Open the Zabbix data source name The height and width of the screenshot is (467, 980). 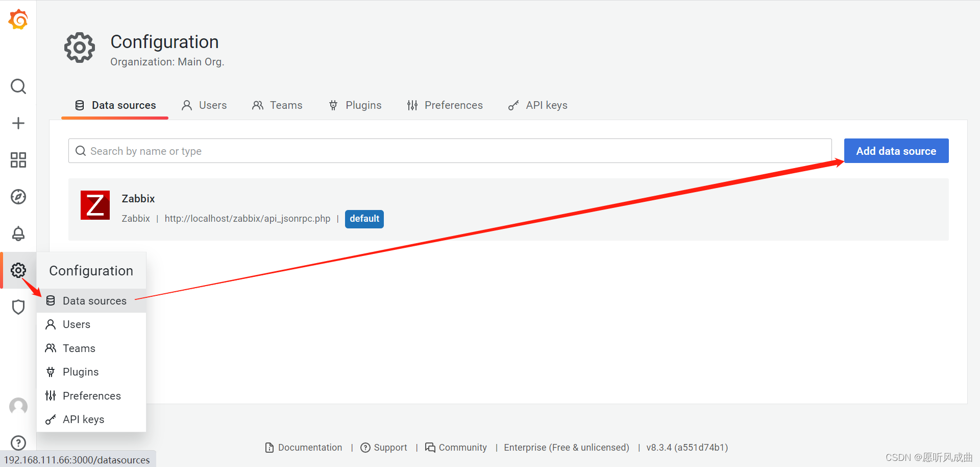click(x=138, y=199)
